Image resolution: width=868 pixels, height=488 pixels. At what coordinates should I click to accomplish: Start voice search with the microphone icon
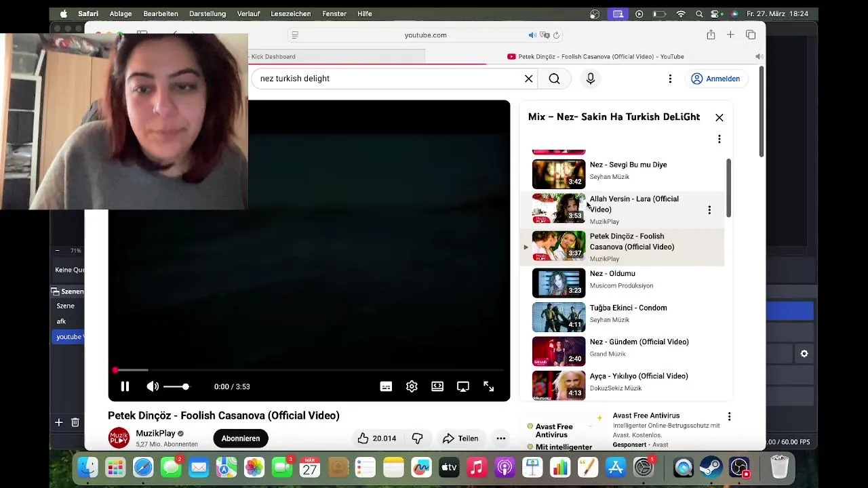coord(591,79)
